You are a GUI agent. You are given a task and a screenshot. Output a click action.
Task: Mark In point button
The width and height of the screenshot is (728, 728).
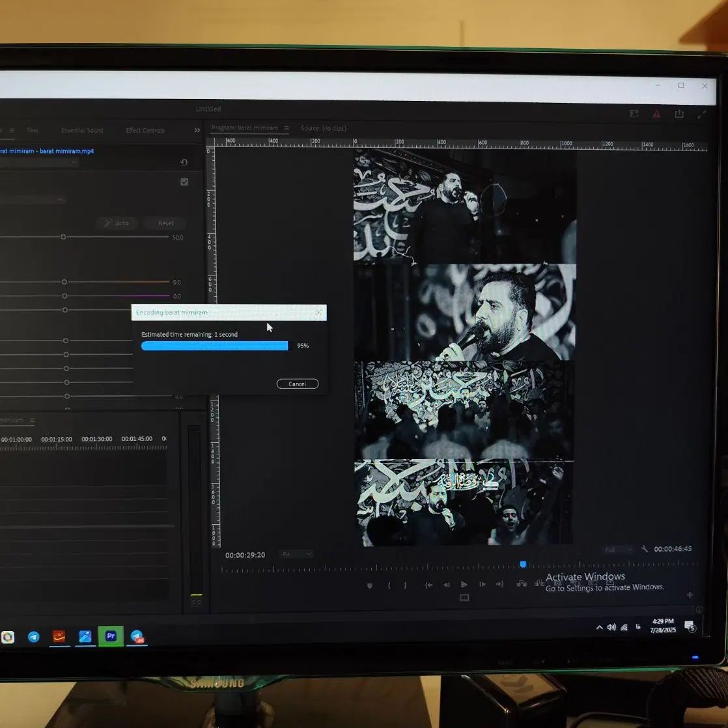point(389,585)
